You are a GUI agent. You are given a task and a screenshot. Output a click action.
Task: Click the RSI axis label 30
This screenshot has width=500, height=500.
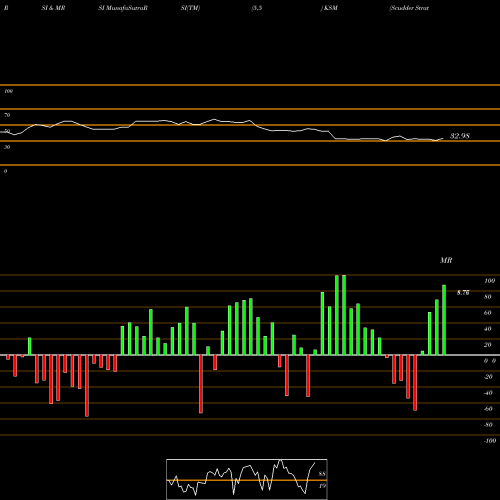pyautogui.click(x=7, y=147)
